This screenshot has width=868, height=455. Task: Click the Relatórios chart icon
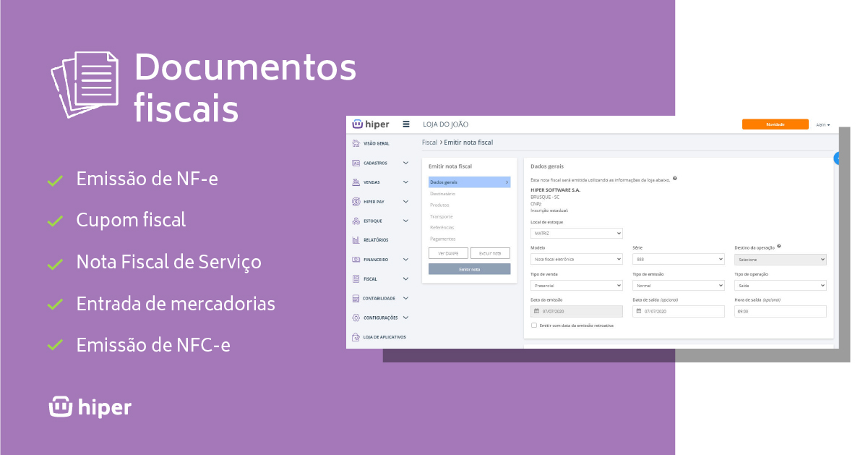tap(356, 240)
